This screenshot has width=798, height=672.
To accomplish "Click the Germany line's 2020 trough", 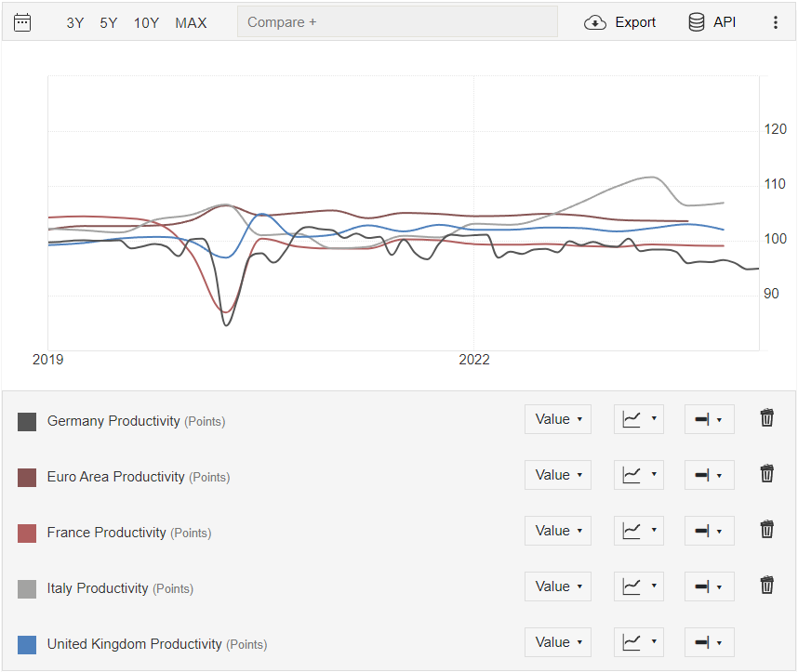I will (x=227, y=324).
